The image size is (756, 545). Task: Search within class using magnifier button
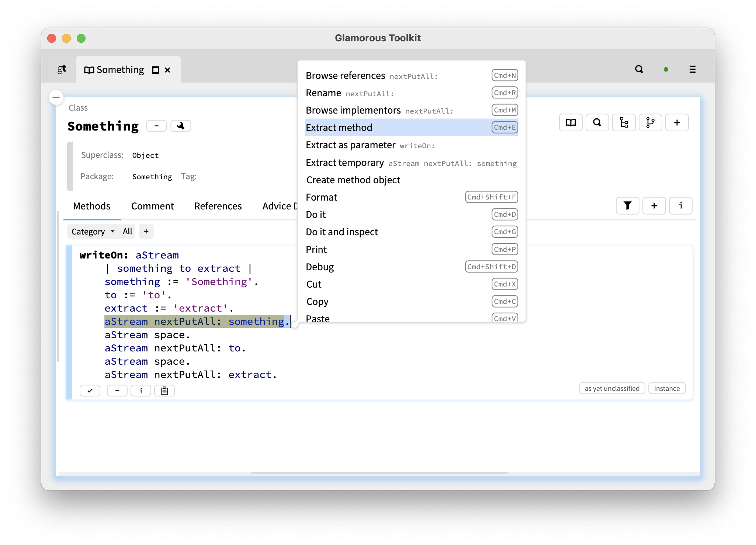coord(597,122)
